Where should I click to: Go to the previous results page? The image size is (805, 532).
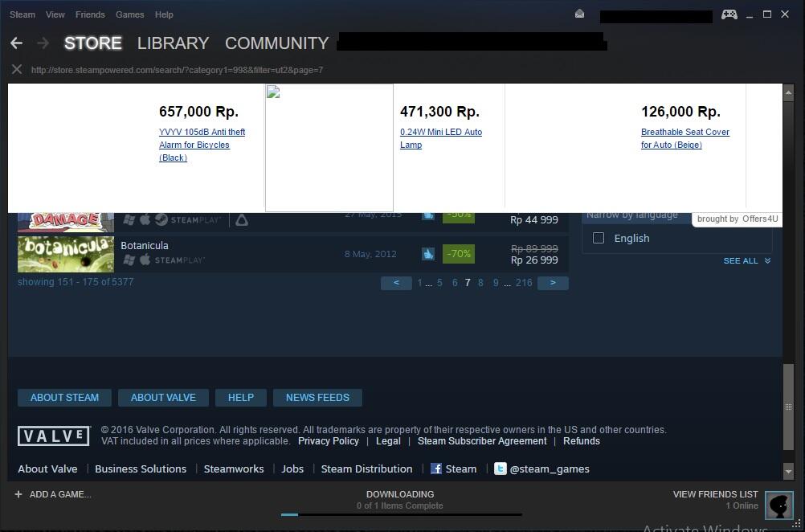(396, 283)
